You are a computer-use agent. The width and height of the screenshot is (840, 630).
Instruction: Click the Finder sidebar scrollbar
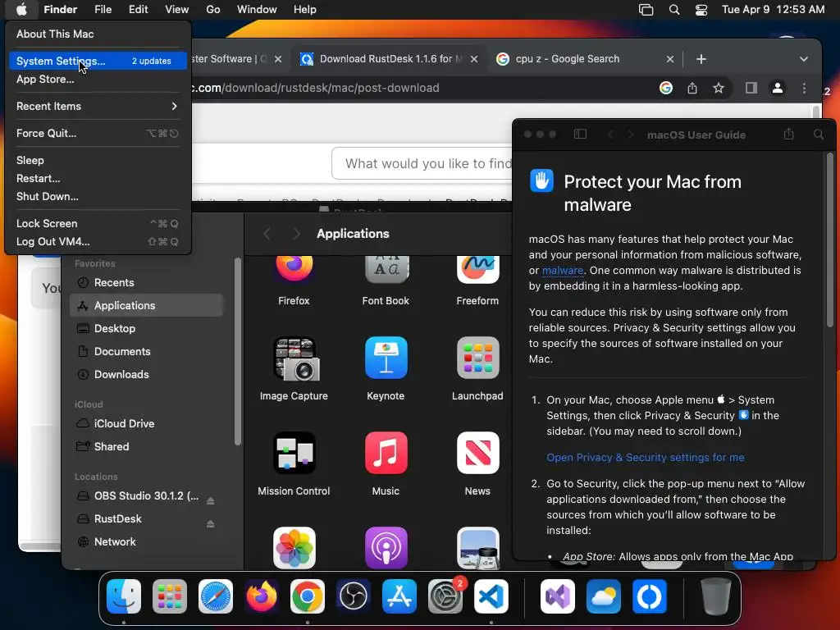tap(238, 351)
